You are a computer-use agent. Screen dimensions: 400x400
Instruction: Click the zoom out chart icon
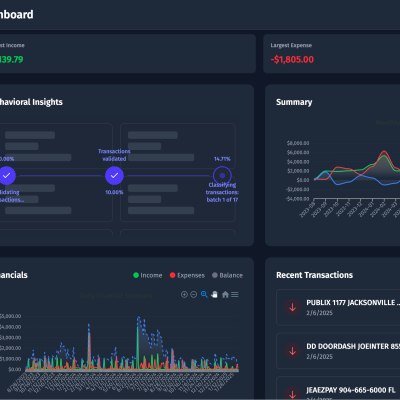pos(194,294)
